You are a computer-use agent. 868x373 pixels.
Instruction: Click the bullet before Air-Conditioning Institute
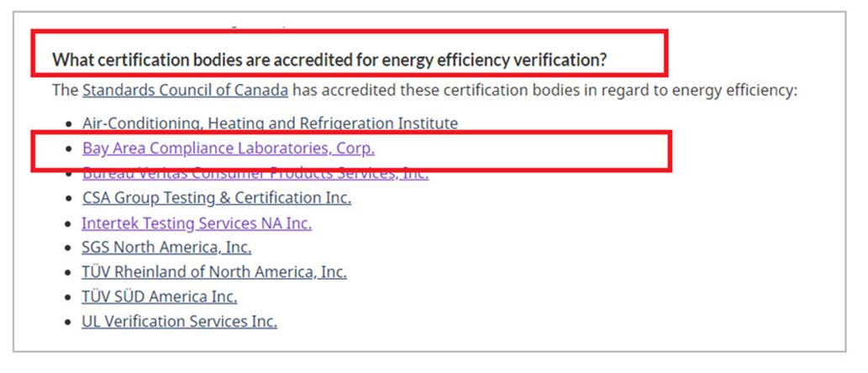69,124
